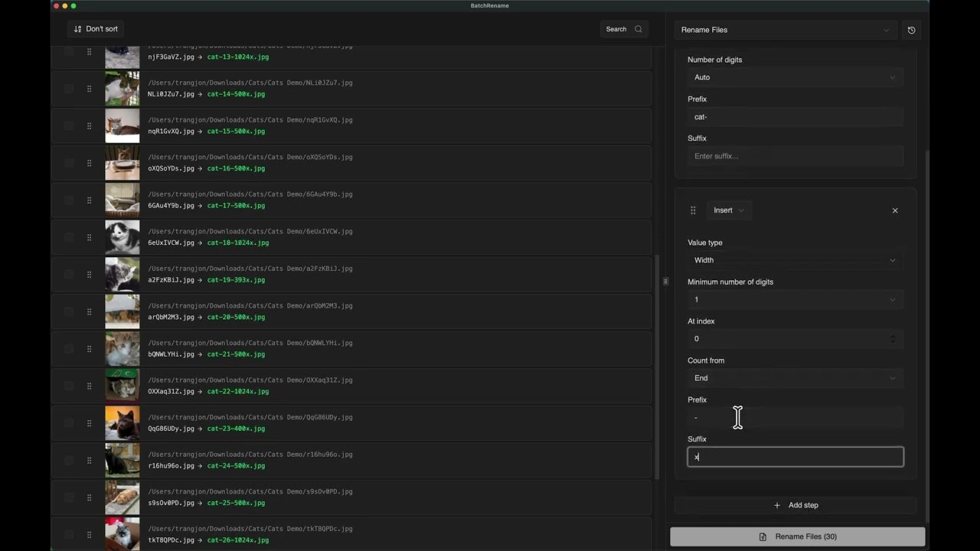The image size is (980, 551).
Task: Select checkbox for OXXaq31Z.jpg
Action: pyautogui.click(x=69, y=386)
